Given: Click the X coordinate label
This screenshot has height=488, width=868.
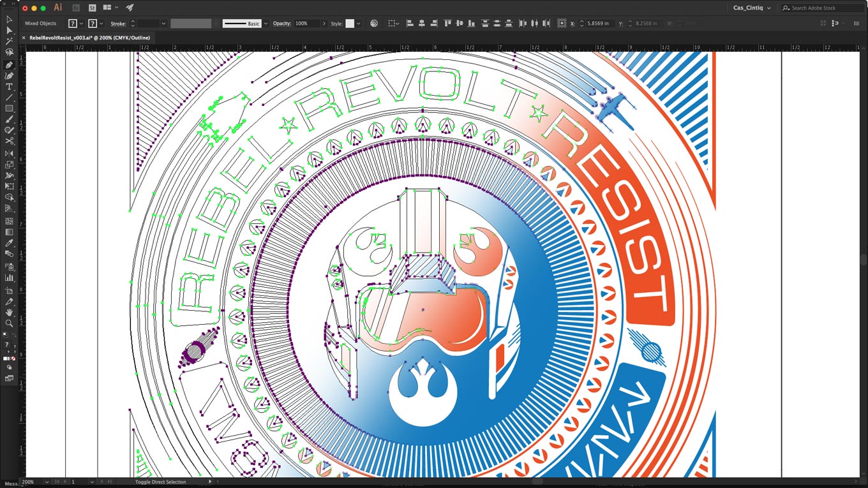Looking at the screenshot, I should 572,24.
